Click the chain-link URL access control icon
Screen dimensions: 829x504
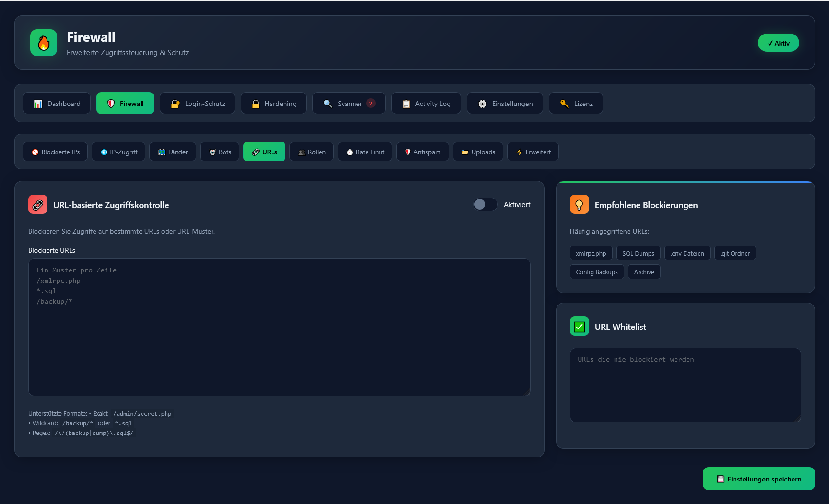tap(38, 204)
